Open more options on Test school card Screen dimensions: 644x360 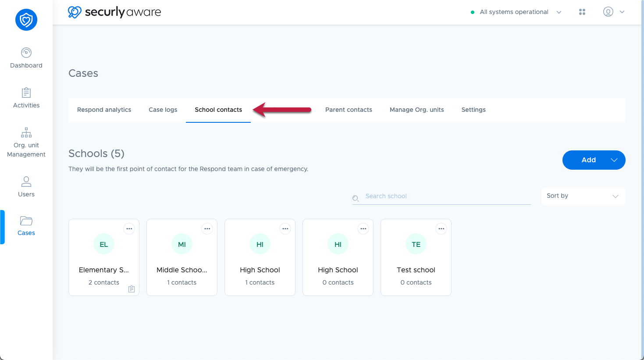coord(441,229)
